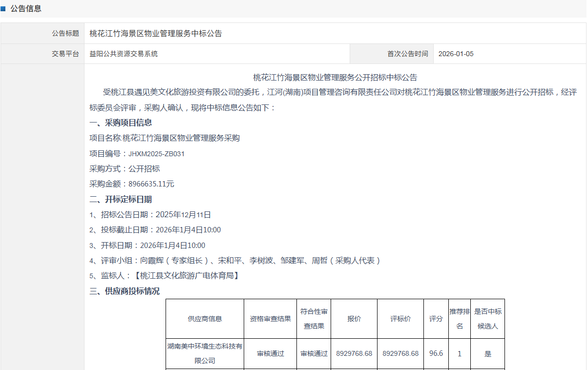Select supplier 湖南美中环境生态科技有限公司 in table
Image resolution: width=588 pixels, height=370 pixels.
(x=205, y=353)
